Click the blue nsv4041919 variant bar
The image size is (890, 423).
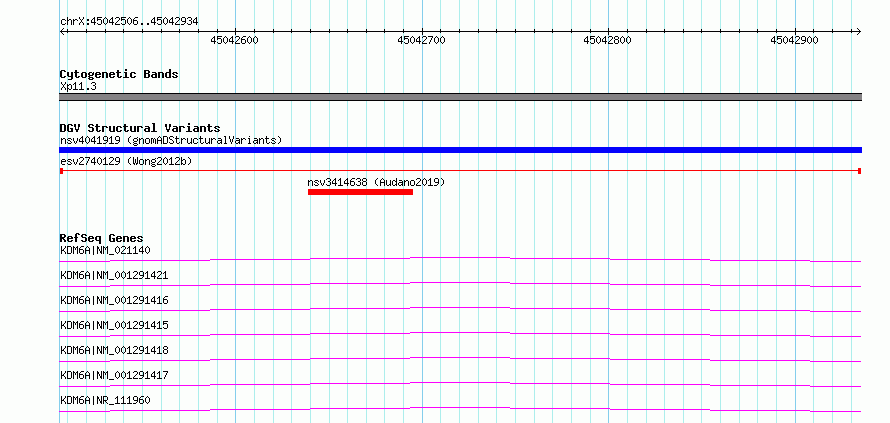pyautogui.click(x=460, y=150)
